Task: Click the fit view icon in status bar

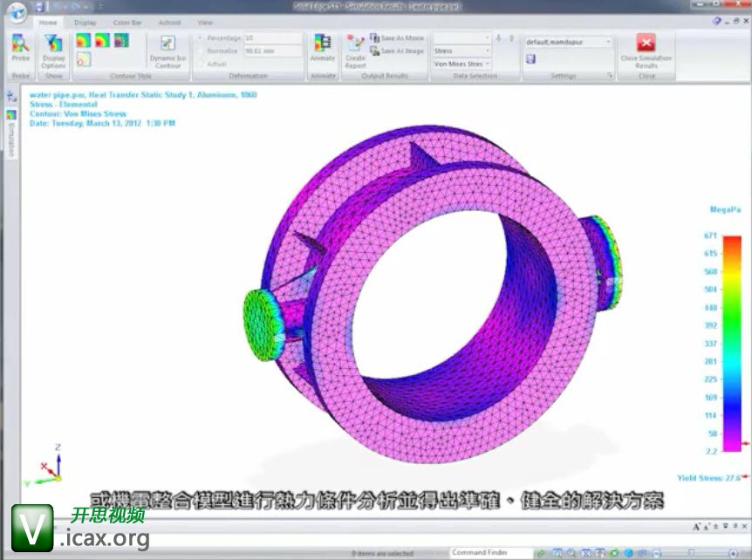Action: point(586,553)
